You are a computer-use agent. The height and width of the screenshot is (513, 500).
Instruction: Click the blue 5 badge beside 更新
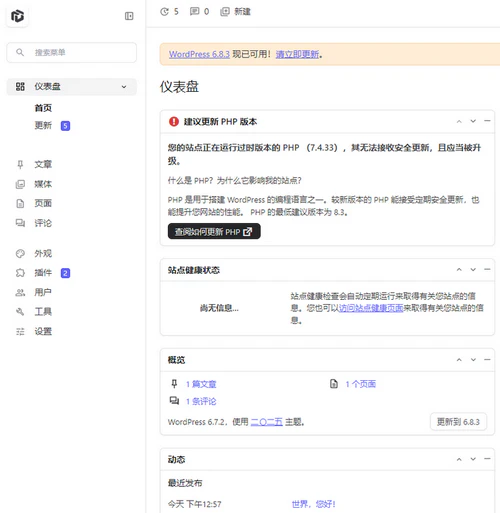(65, 126)
